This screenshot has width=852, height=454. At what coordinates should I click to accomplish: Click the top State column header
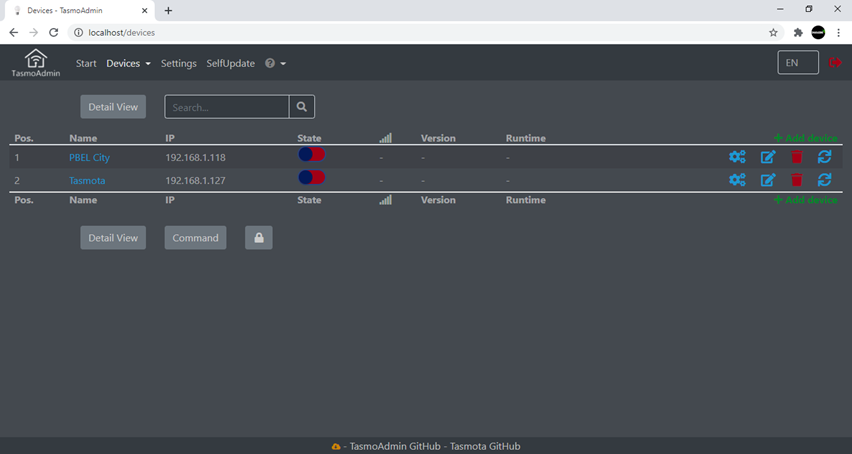tap(309, 138)
